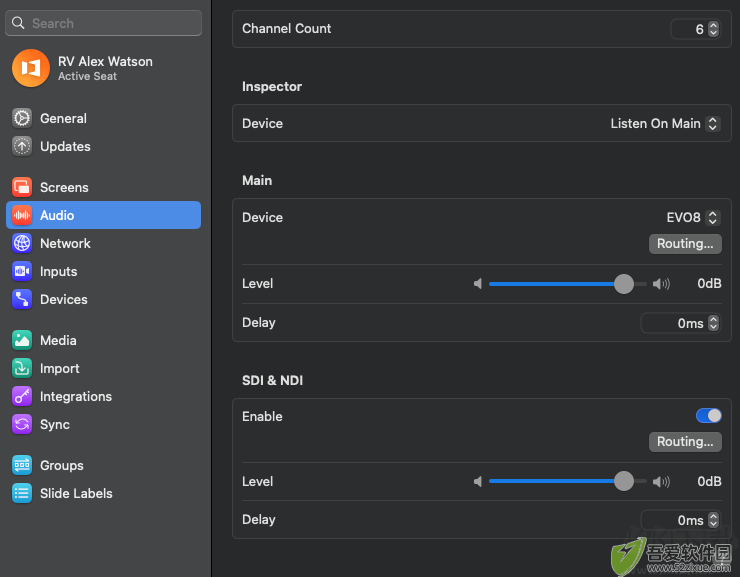Viewport: 740px width, 577px height.
Task: Click the Search field in sidebar
Action: (x=103, y=23)
